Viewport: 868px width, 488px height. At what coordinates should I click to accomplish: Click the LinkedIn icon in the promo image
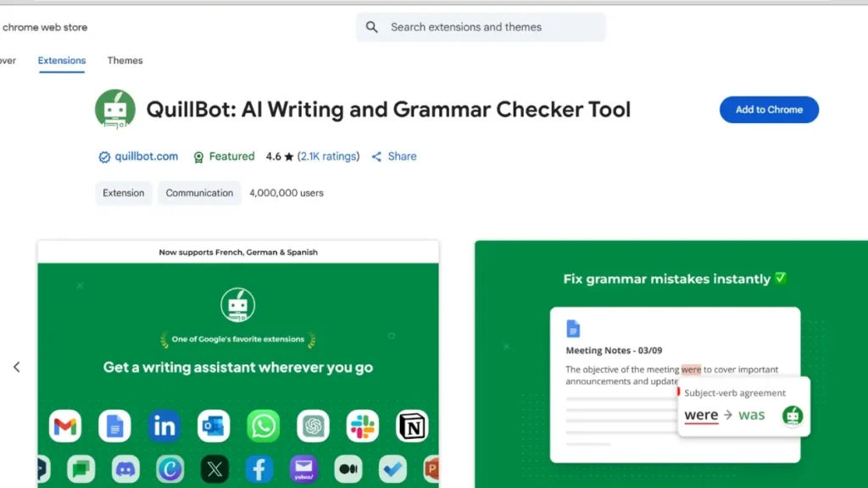click(x=164, y=426)
